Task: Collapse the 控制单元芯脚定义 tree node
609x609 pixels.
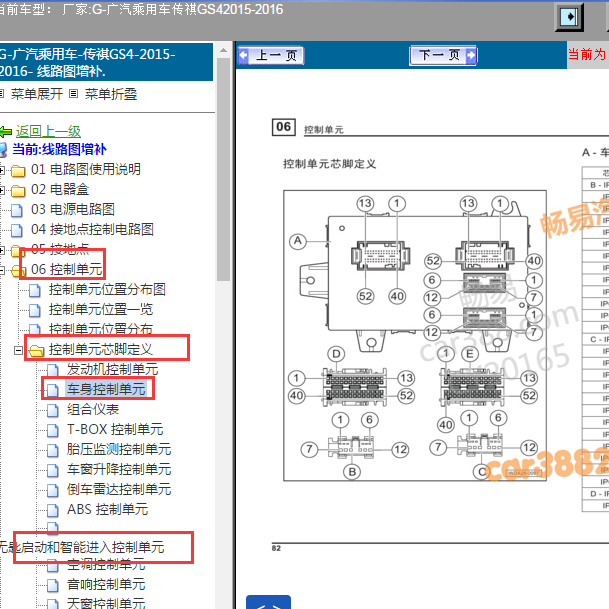Action: [x=18, y=350]
